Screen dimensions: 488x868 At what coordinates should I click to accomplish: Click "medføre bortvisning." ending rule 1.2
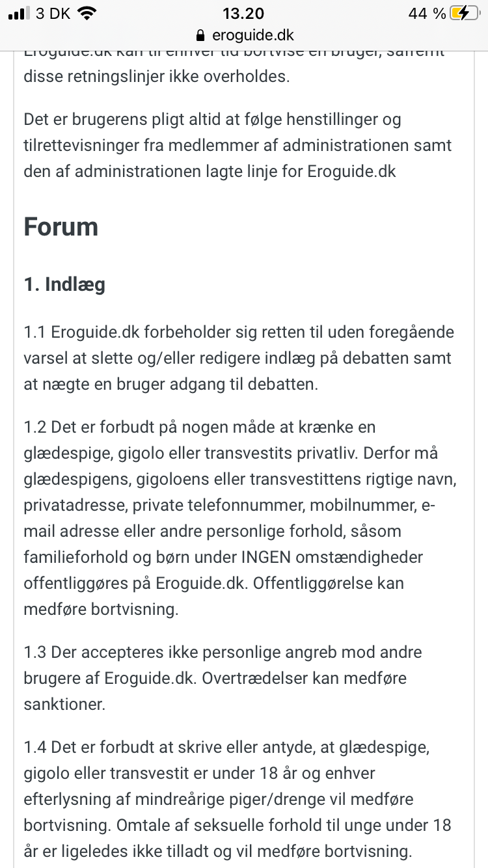101,609
